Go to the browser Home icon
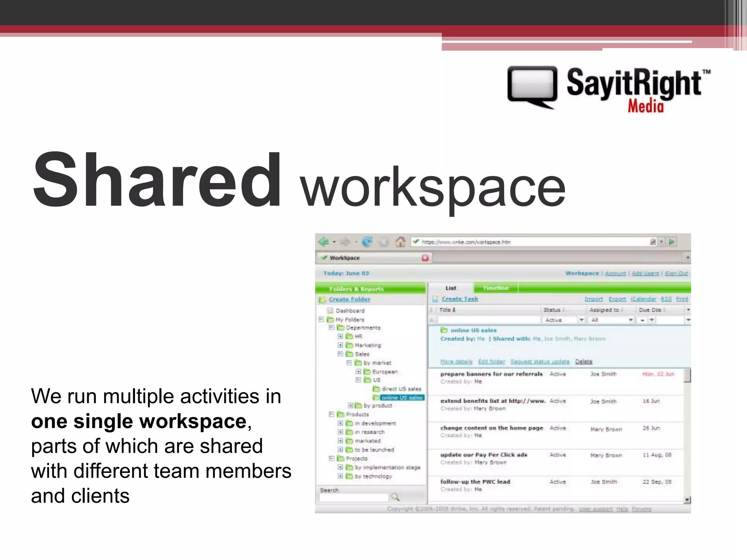The image size is (747, 560). click(x=400, y=242)
